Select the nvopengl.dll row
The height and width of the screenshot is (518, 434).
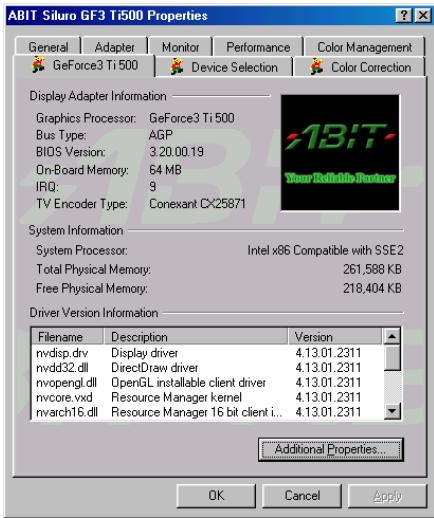[x=207, y=382]
